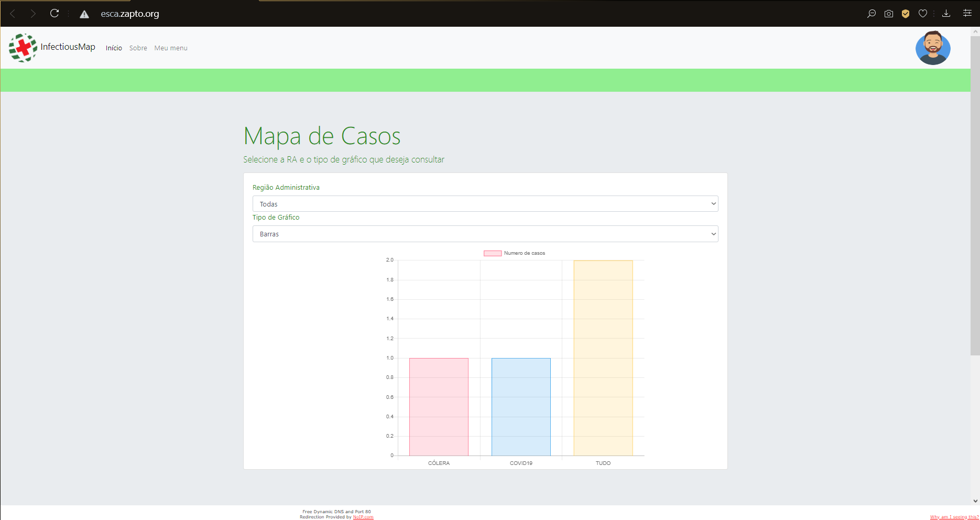Screen dimensions: 980x520
Task: Click the esca.zapto.org address bar
Action: [x=130, y=14]
